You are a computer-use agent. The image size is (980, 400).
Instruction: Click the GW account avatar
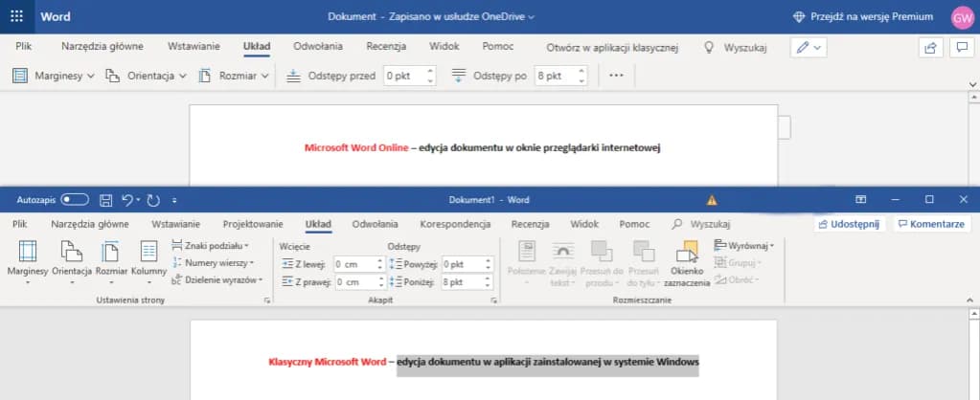(x=962, y=17)
